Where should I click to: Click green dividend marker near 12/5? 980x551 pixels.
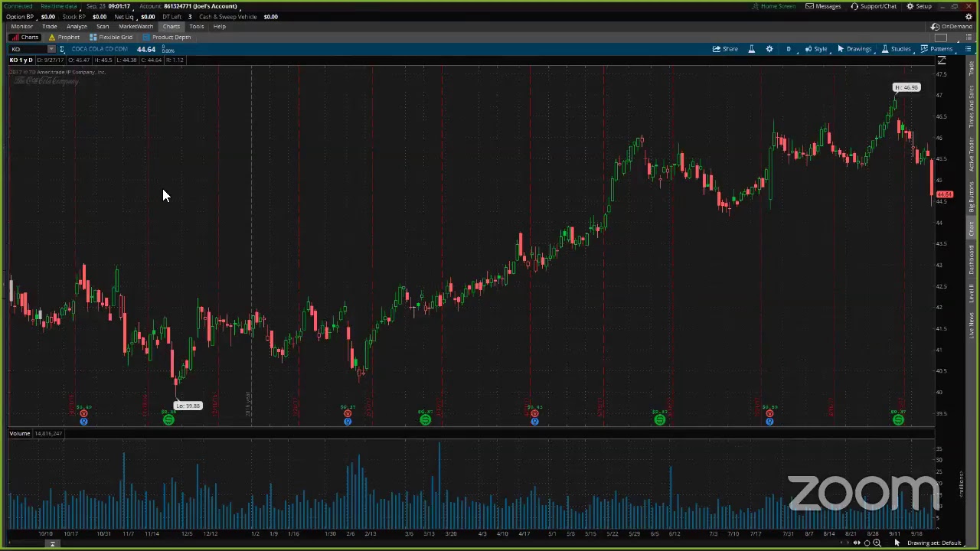[x=168, y=419]
